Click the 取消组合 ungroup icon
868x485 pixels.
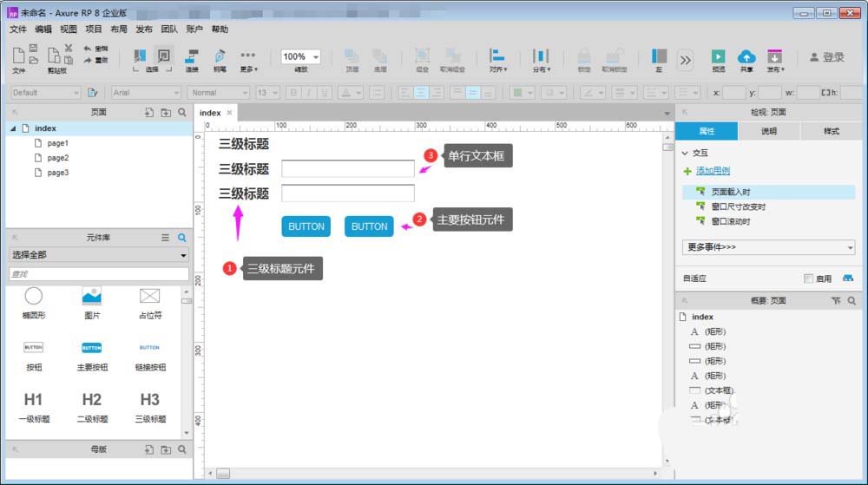pyautogui.click(x=452, y=60)
